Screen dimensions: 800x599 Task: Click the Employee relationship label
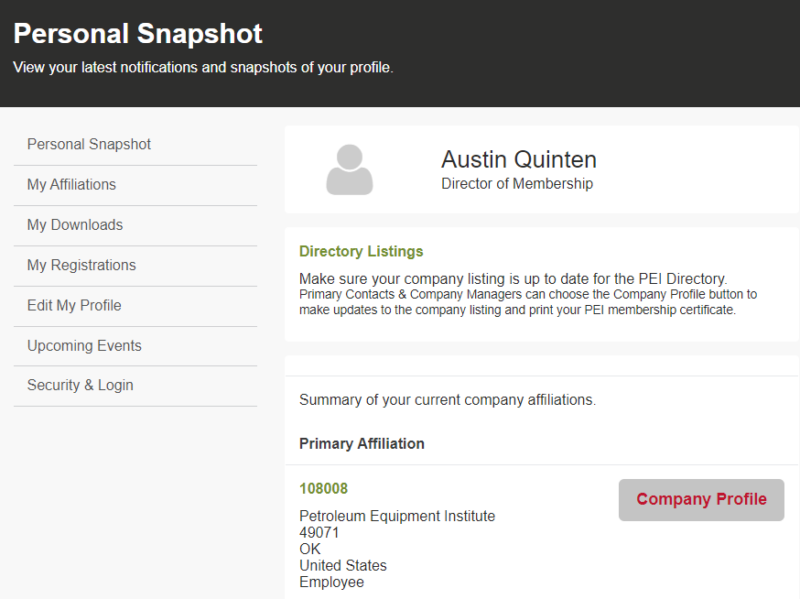pyautogui.click(x=332, y=582)
